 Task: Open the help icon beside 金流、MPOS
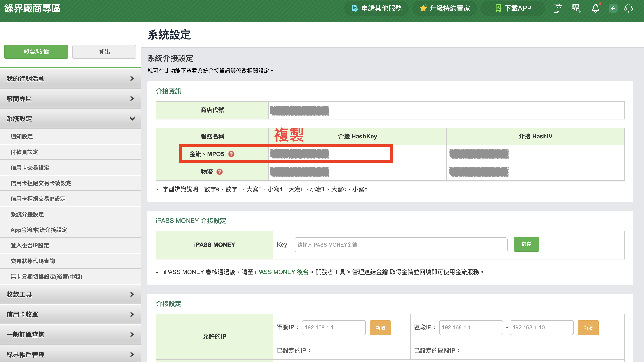click(x=231, y=154)
